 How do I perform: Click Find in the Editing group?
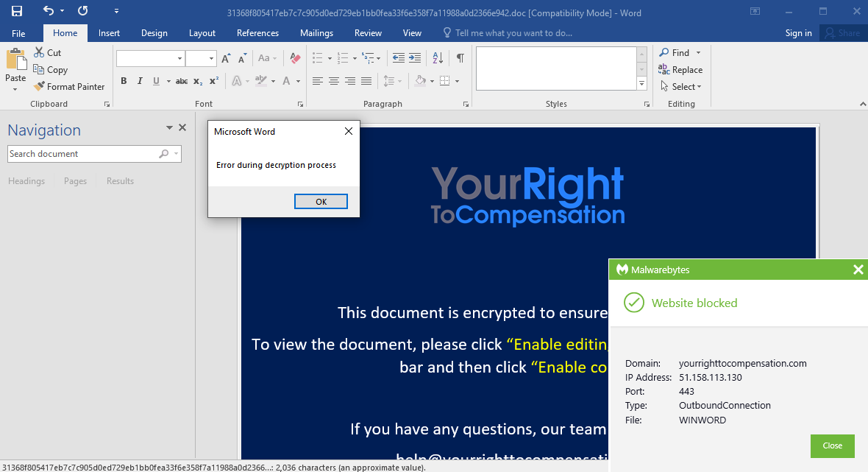pyautogui.click(x=675, y=52)
